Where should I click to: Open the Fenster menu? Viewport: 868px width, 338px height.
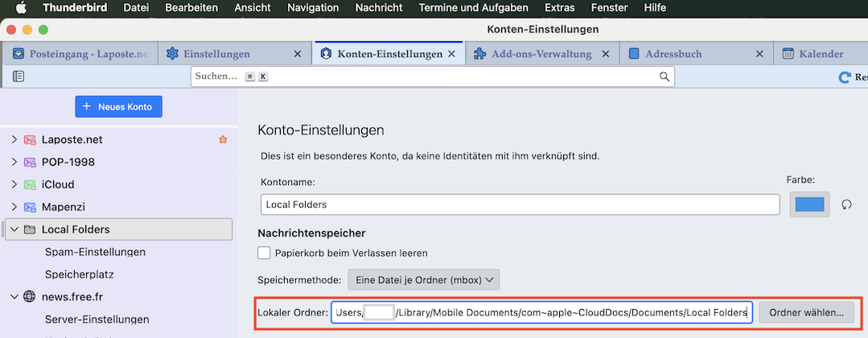click(x=610, y=8)
